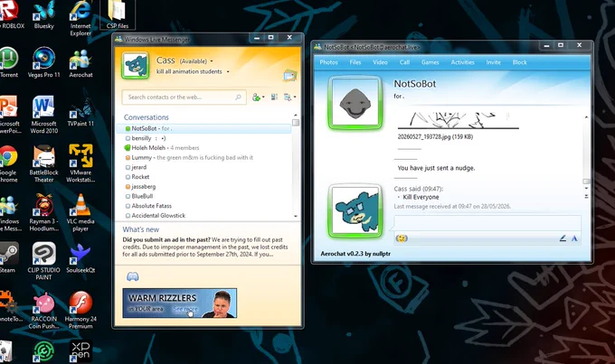Select the jassaberg contact row
This screenshot has width=615, height=364.
click(204, 186)
